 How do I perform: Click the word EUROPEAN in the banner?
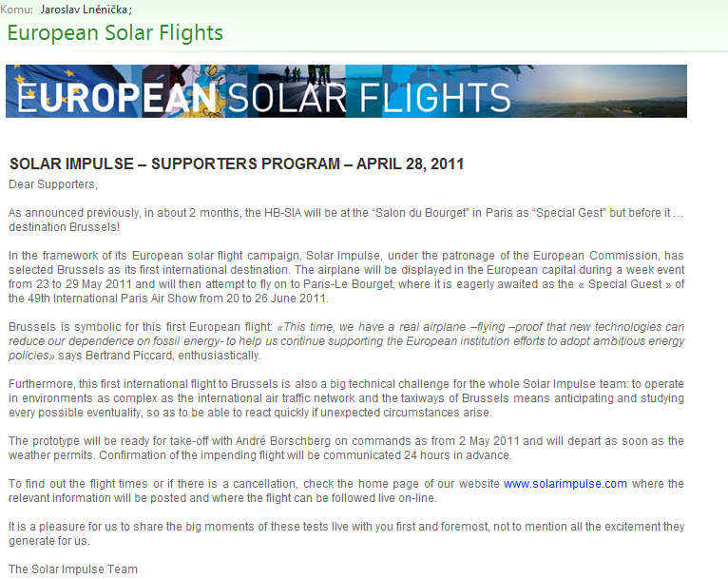(117, 98)
